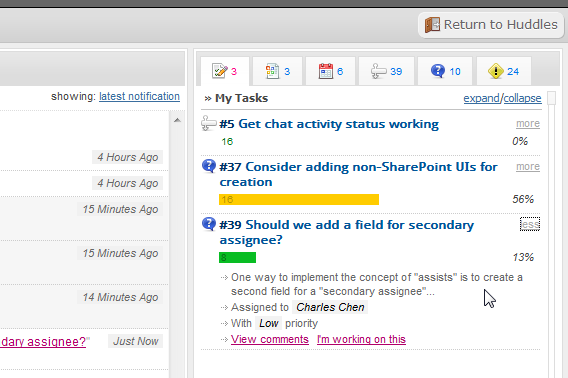This screenshot has height=378, width=568.
Task: Click the dary assignee? notification link
Action: tap(43, 341)
